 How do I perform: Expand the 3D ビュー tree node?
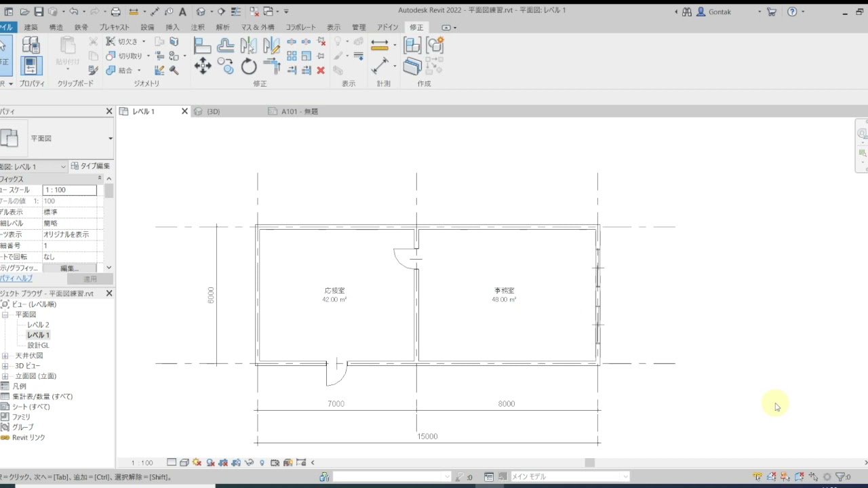[5, 366]
